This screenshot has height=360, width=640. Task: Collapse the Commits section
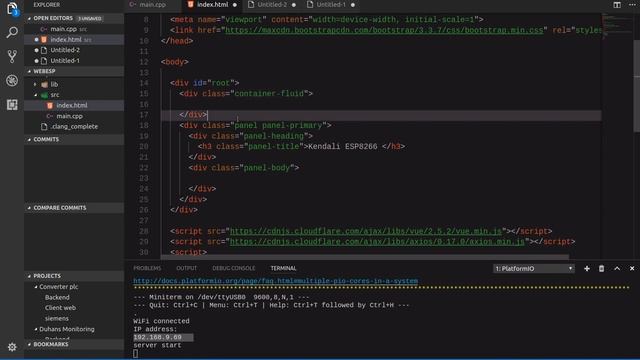click(x=74, y=140)
